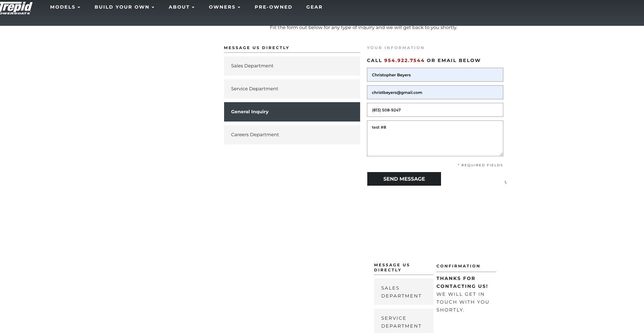
Task: Click the phone number field
Action: 435,110
